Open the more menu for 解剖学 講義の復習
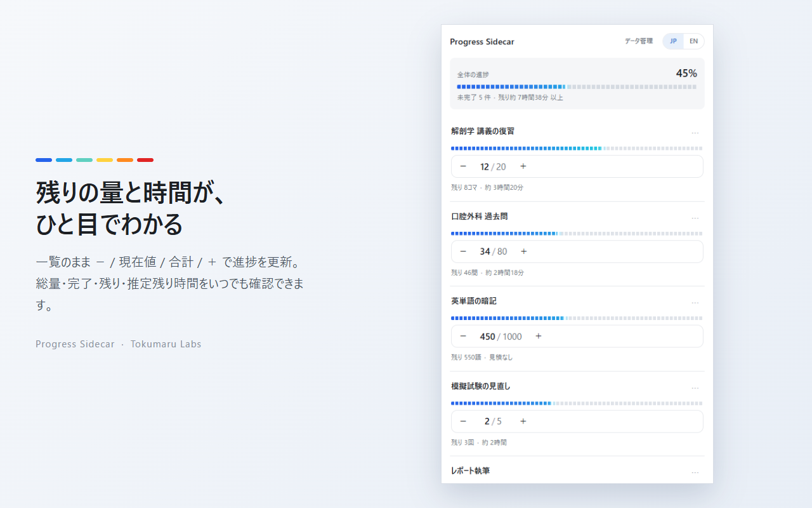This screenshot has width=812, height=508. (695, 133)
